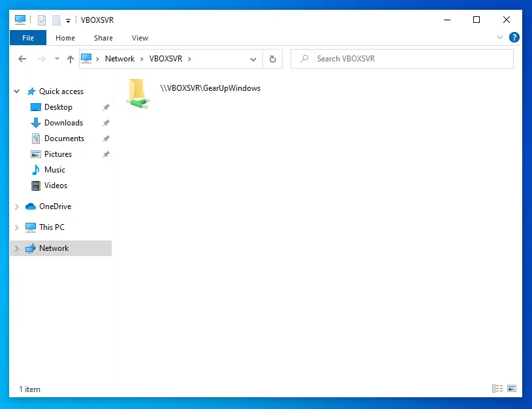Expand the Network tree node
This screenshot has width=532, height=409.
[16, 249]
